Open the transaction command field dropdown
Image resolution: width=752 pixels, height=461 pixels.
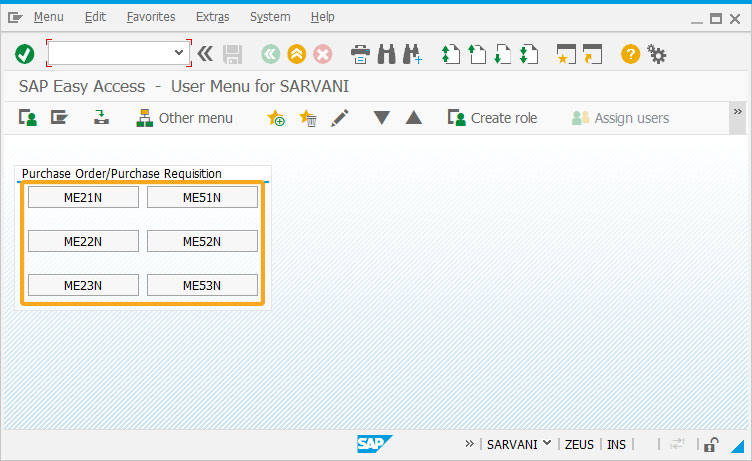pyautogui.click(x=179, y=52)
